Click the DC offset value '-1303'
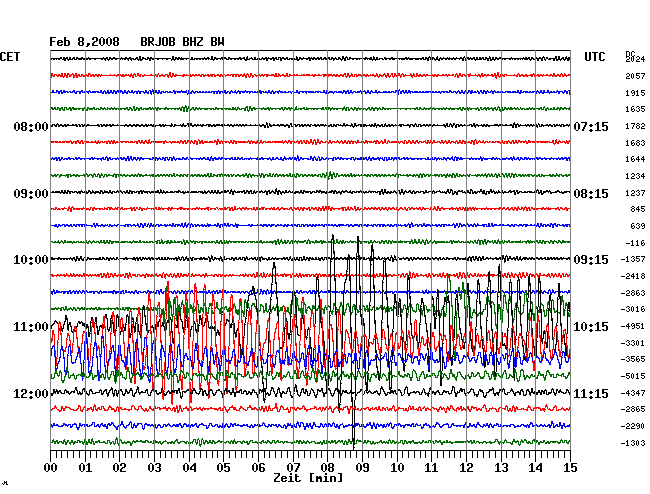Viewport: 650px width, 494px height. click(633, 443)
